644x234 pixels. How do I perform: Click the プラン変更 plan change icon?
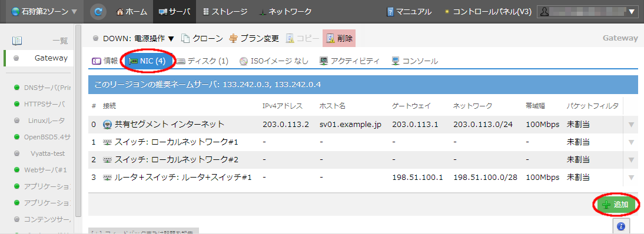pyautogui.click(x=233, y=38)
